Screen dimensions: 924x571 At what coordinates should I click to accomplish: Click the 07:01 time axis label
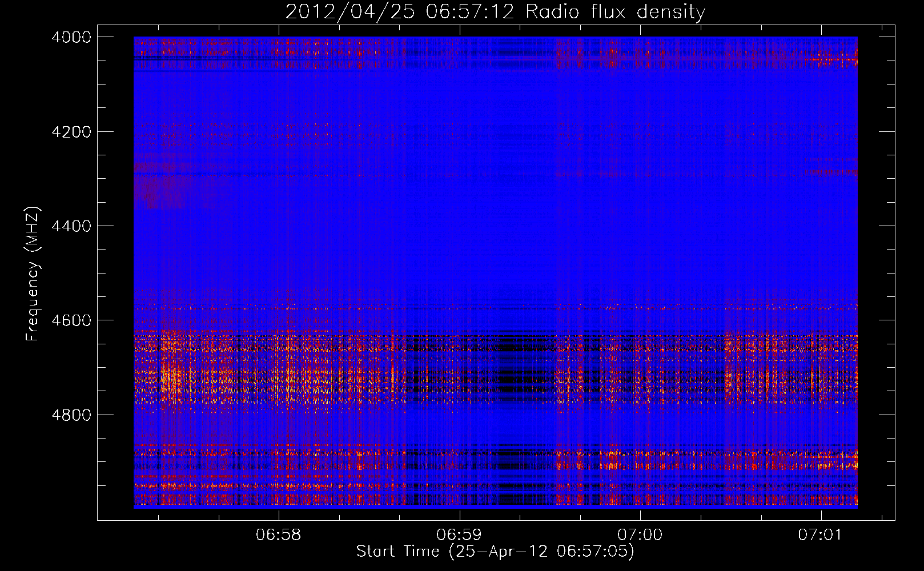[x=821, y=534]
